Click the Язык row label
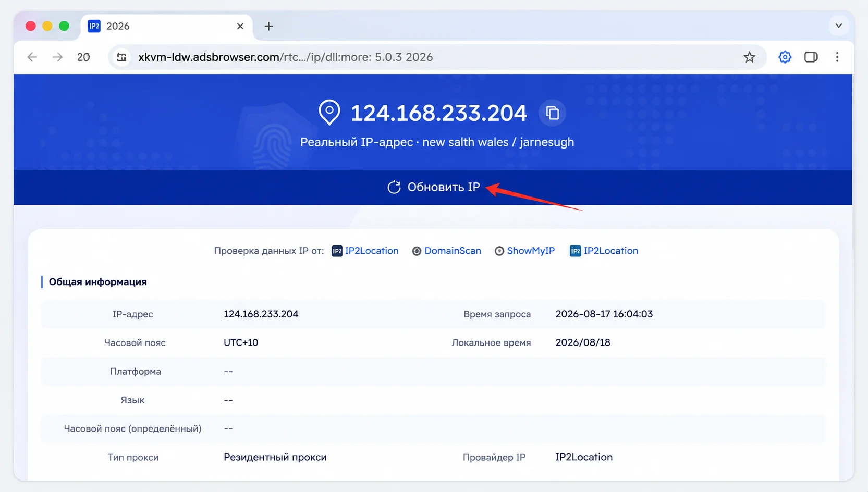The width and height of the screenshot is (868, 492). [132, 400]
